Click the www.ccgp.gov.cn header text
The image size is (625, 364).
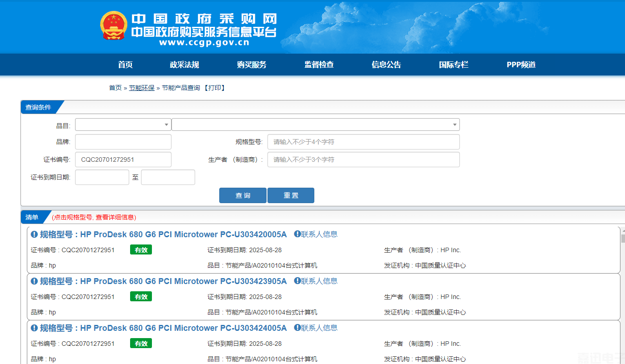coord(204,43)
